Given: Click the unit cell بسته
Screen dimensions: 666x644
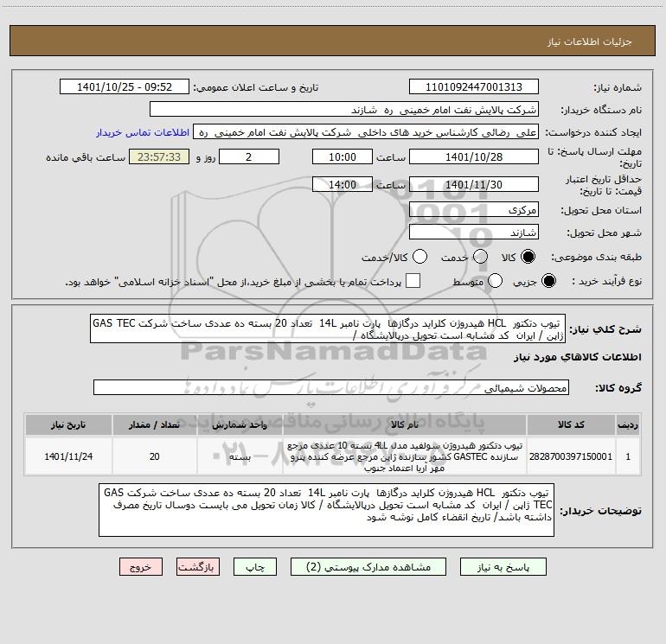Looking at the screenshot, I should click(240, 456).
